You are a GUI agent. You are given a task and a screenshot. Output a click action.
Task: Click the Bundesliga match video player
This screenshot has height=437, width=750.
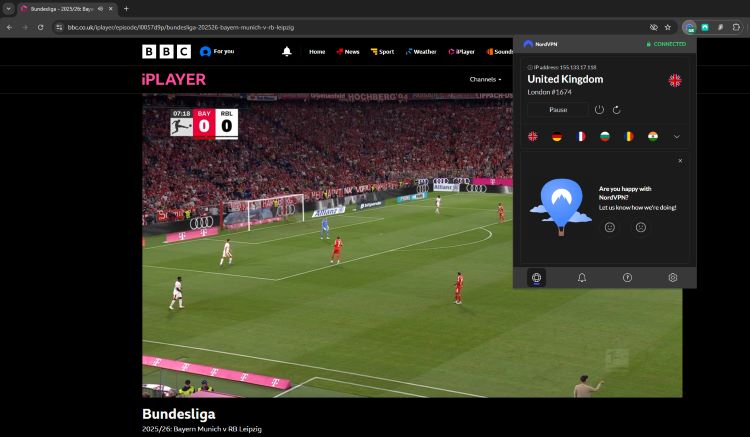click(x=412, y=245)
